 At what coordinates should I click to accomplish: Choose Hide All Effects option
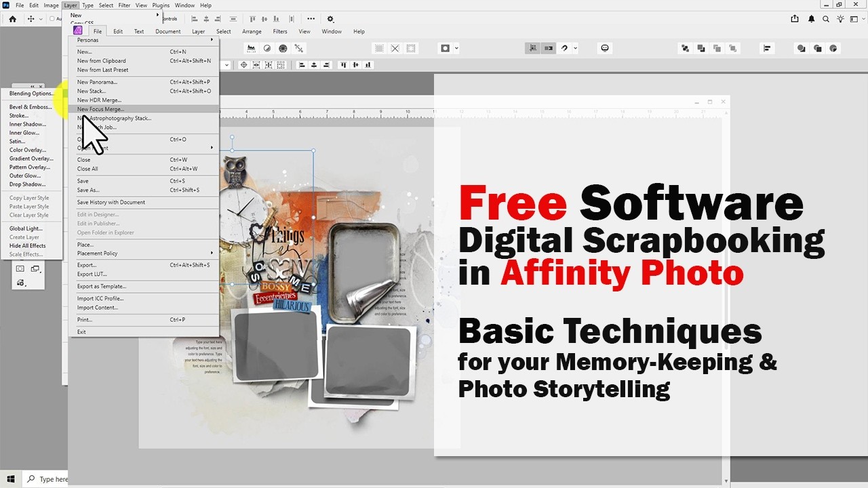32,246
